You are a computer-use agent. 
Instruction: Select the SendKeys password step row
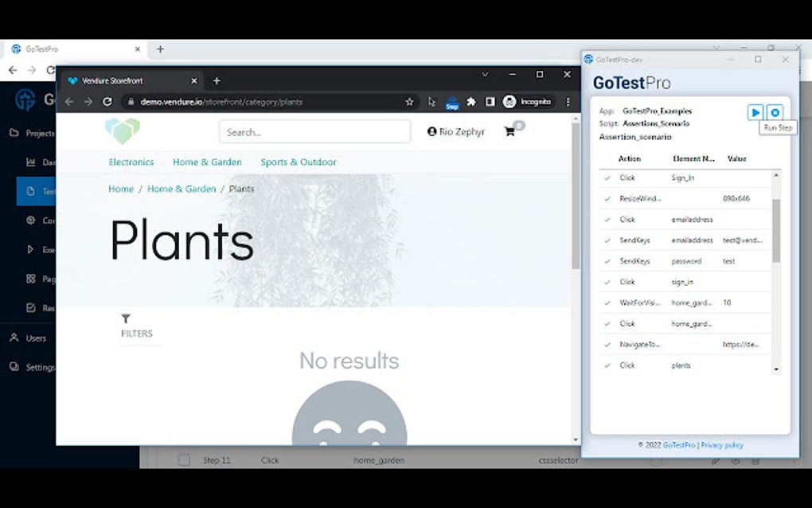(x=685, y=261)
